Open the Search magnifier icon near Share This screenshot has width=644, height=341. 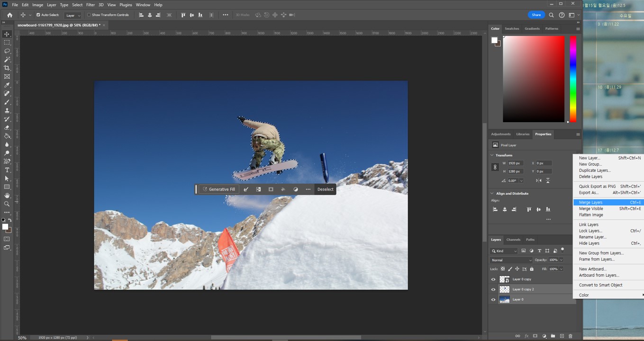coord(551,15)
